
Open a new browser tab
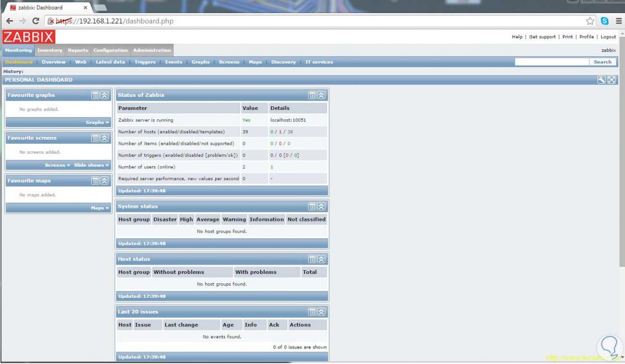[100, 7]
